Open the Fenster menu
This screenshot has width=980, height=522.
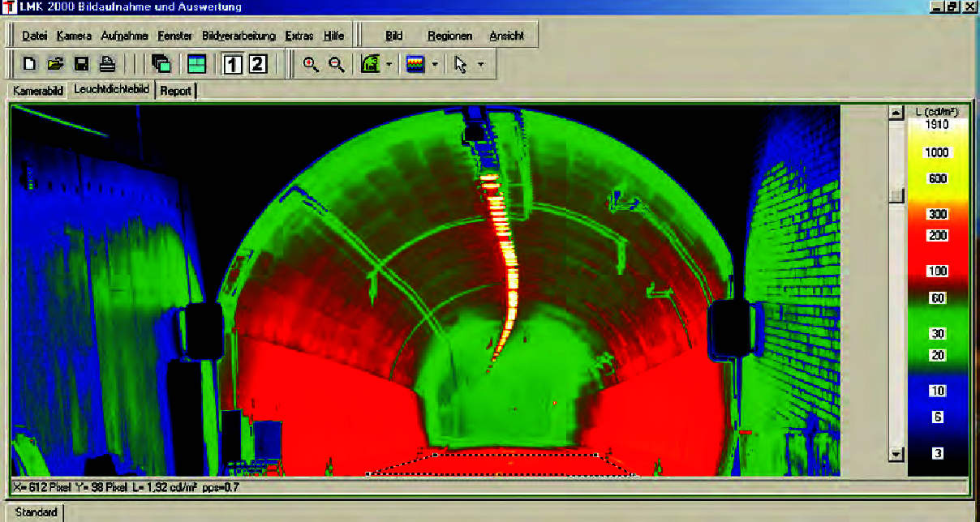point(175,36)
